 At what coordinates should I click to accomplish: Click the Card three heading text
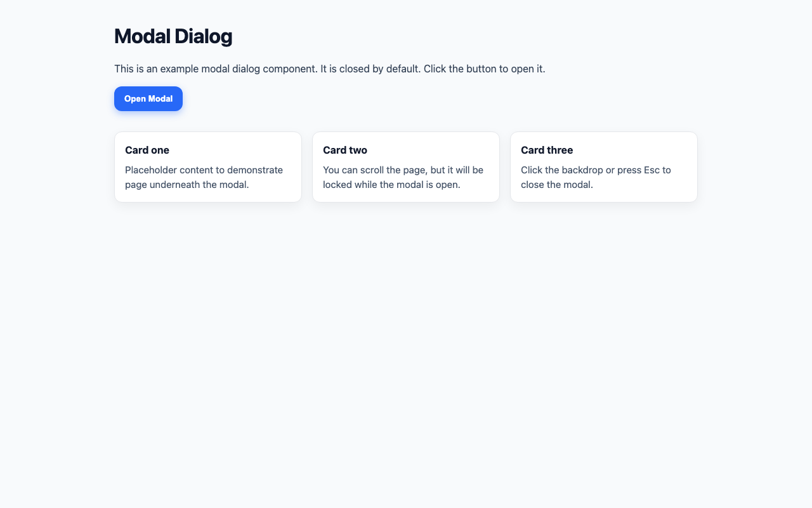pos(547,150)
